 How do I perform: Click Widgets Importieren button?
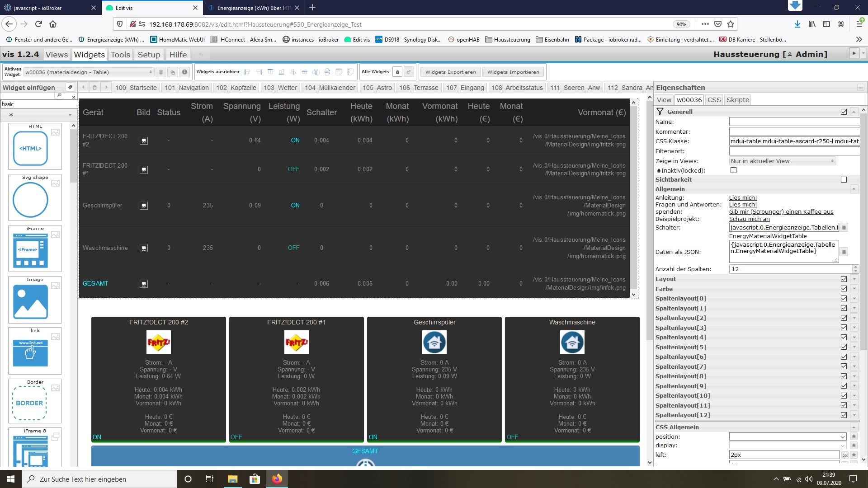[x=513, y=72]
